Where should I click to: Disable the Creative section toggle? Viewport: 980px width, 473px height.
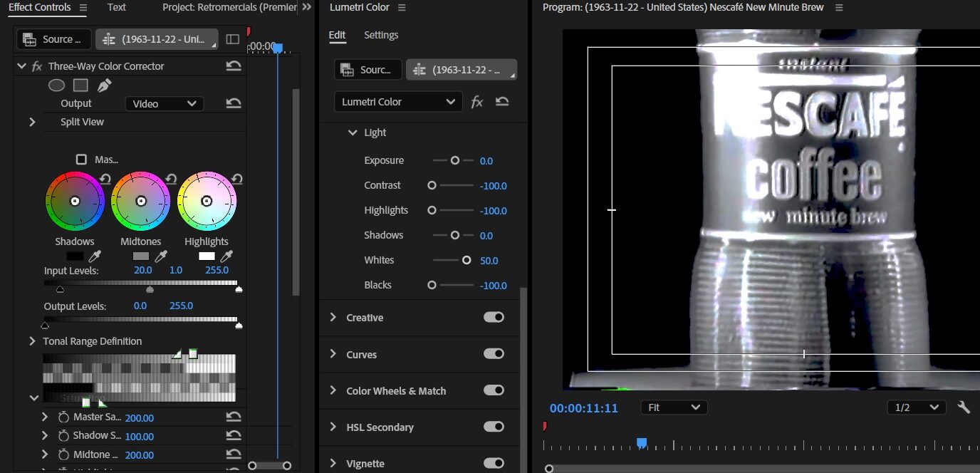[x=494, y=317]
